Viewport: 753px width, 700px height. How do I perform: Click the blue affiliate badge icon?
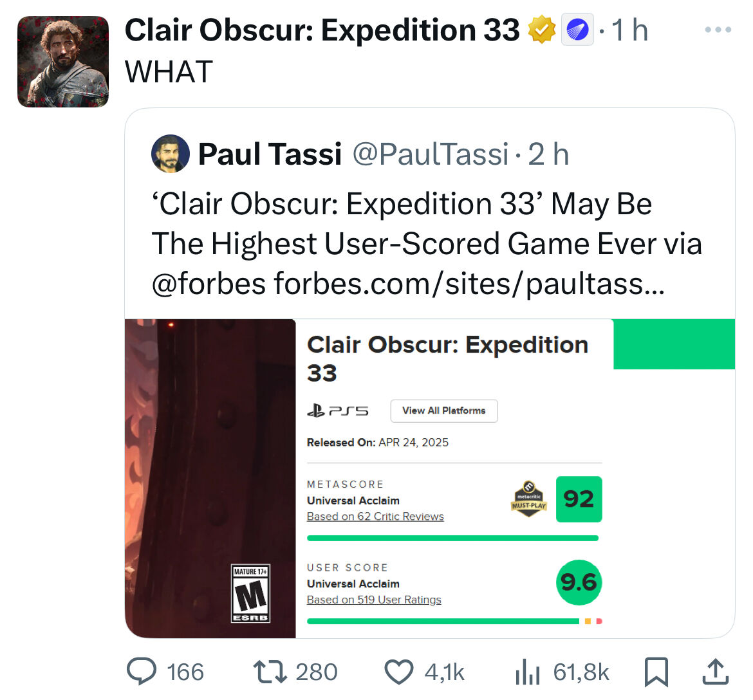tap(577, 30)
